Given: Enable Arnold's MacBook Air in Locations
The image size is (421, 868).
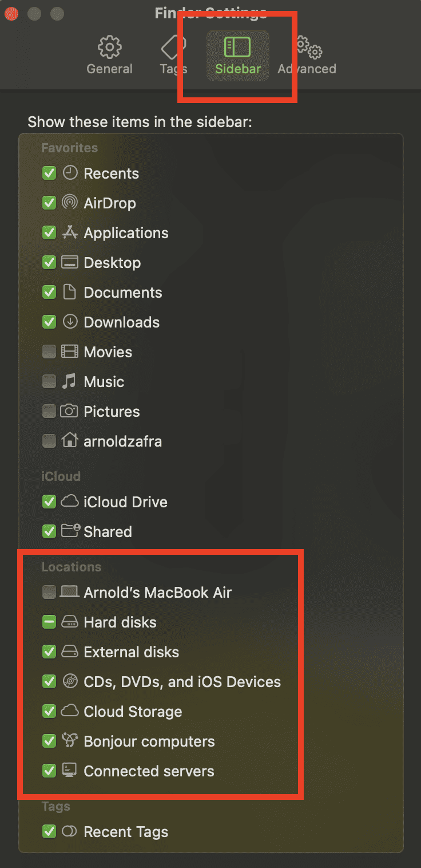Looking at the screenshot, I should tap(49, 592).
